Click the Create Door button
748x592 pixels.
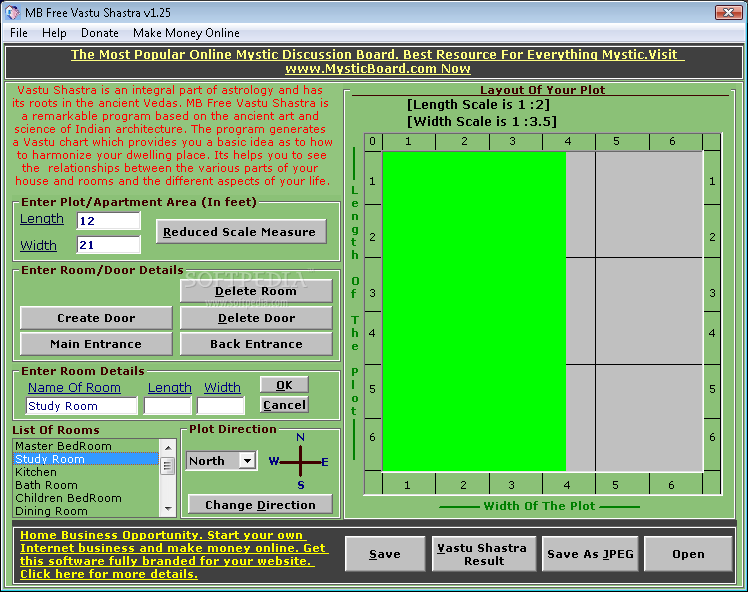click(96, 318)
